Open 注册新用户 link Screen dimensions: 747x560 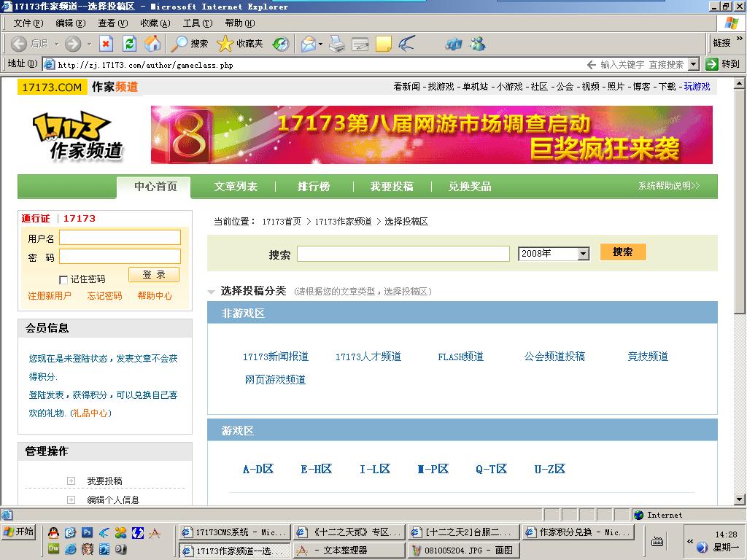pyautogui.click(x=50, y=296)
